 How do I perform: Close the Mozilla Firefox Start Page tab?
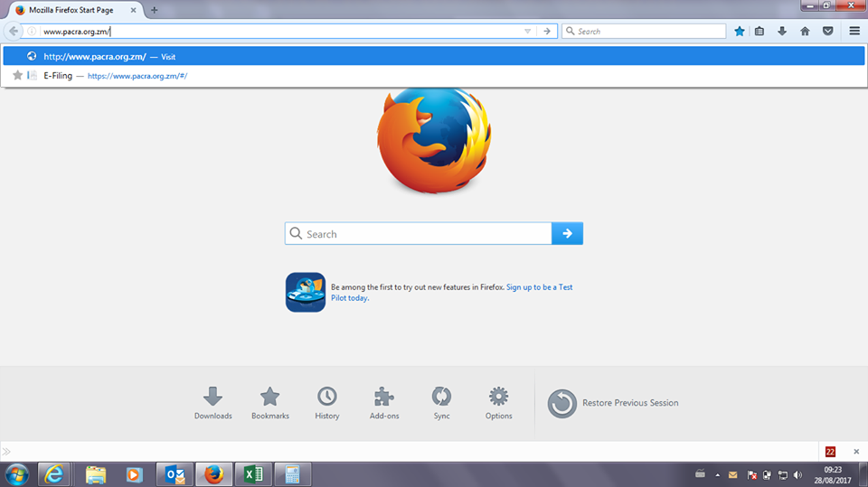[134, 10]
